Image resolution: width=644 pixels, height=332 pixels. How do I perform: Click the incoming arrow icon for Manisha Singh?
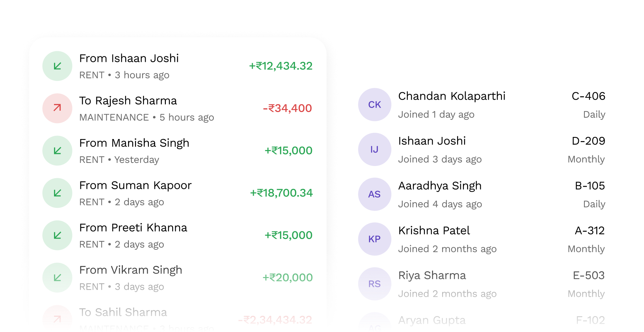(57, 151)
